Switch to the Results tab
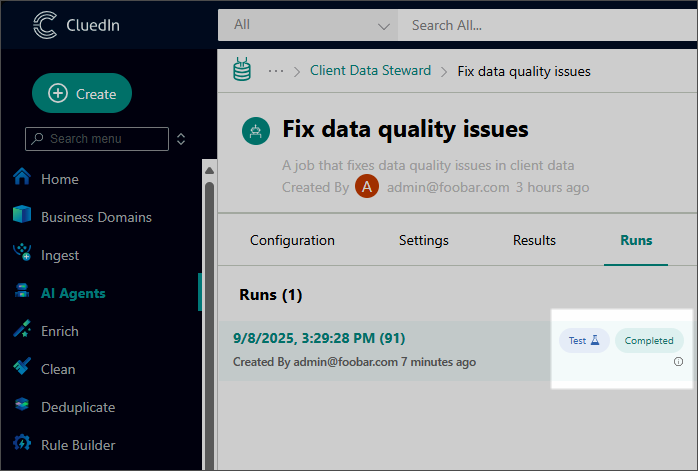The height and width of the screenshot is (471, 698). point(534,240)
